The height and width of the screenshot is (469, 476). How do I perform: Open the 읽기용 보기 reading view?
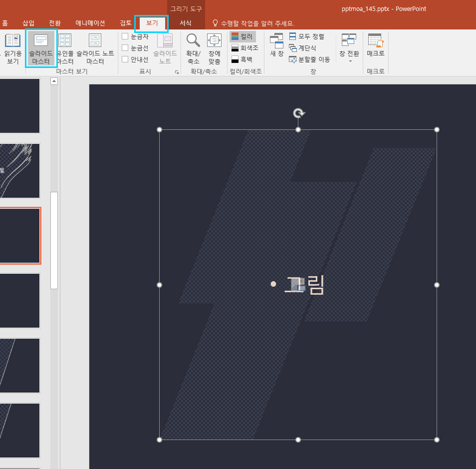click(x=13, y=48)
